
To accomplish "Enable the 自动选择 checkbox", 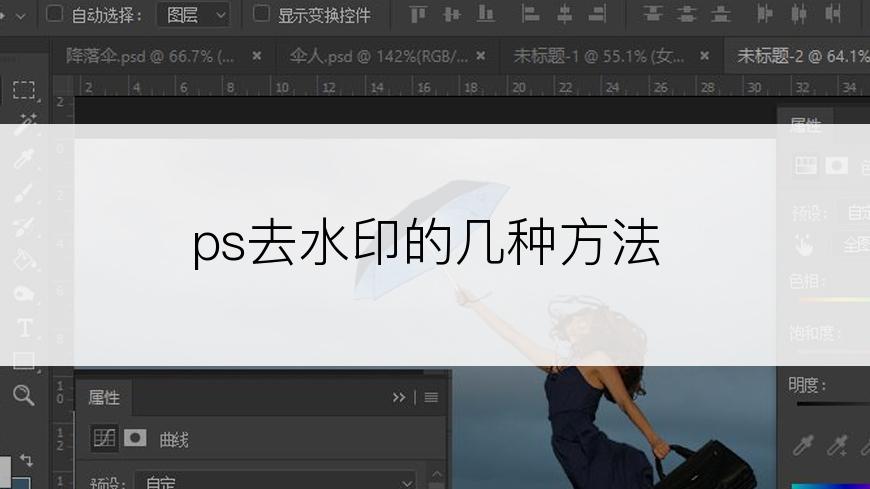I will 54,13.
